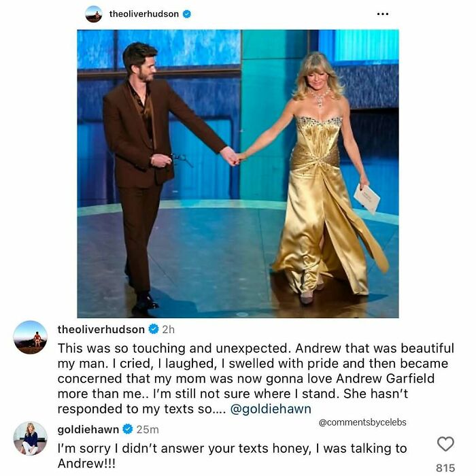Click the 2h caption timestamp
Viewport: 476px width, 476px height.
click(169, 329)
